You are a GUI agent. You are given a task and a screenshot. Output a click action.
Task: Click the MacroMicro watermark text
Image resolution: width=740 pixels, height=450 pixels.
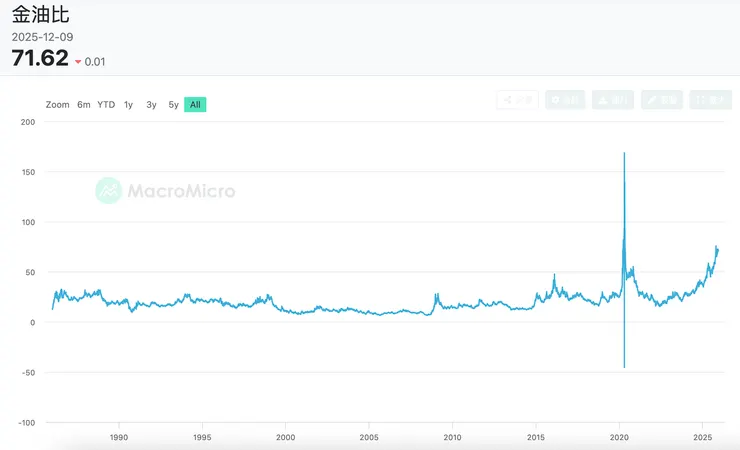pyautogui.click(x=181, y=190)
